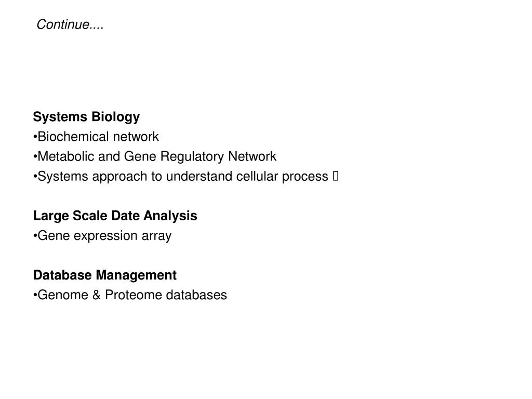Click the word 'expression' in the gene bullet
The height and width of the screenshot is (399, 532).
(x=105, y=236)
